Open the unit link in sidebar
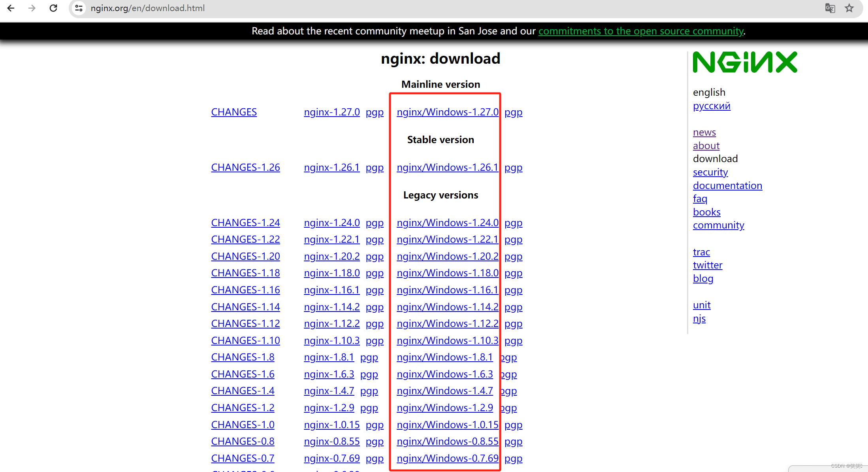The width and height of the screenshot is (868, 472). coord(702,305)
